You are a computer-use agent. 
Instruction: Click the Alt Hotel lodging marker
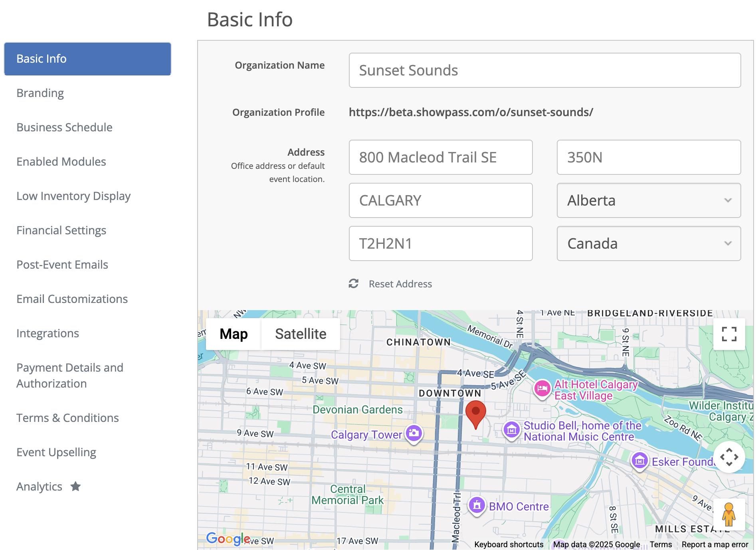[542, 388]
